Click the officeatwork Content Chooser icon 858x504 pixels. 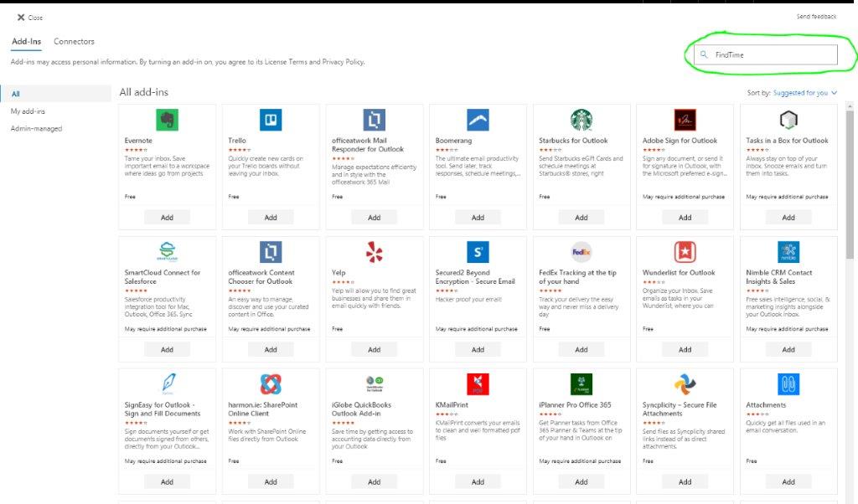tap(271, 252)
